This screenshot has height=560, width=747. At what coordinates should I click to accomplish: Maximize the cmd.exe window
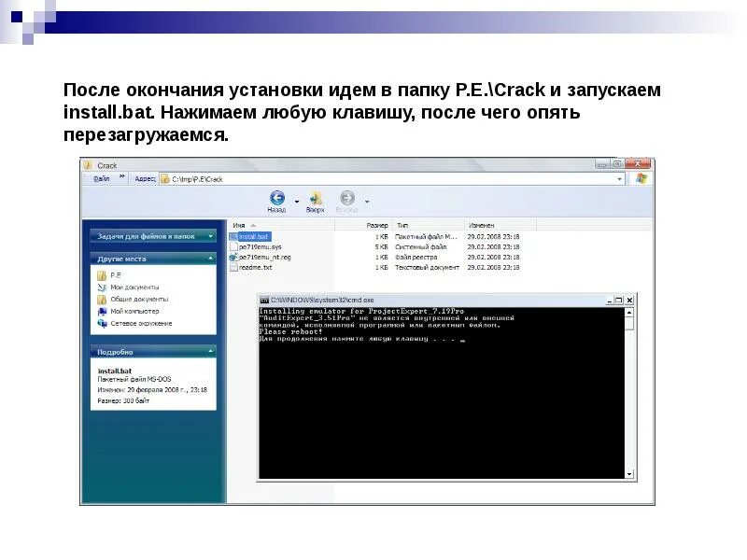pos(619,300)
